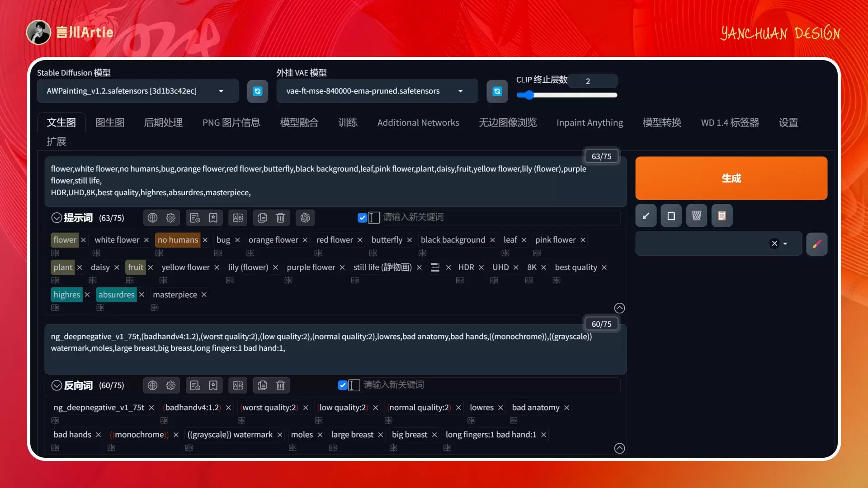Clear the styles dropdown selection with the X
The image size is (868, 488).
coord(774,244)
